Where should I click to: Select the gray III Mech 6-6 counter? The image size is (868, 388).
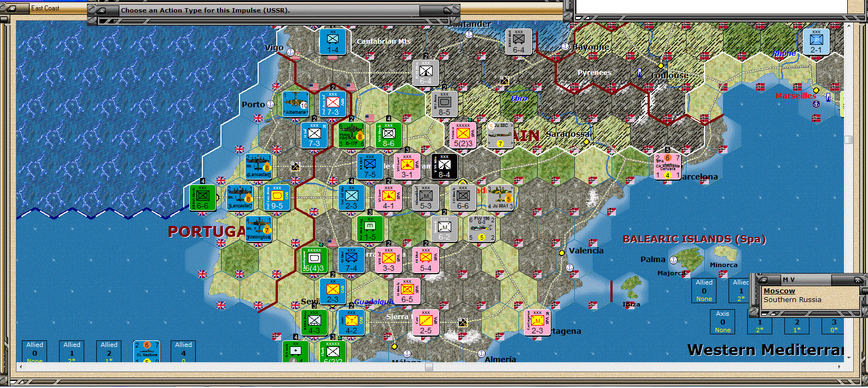pyautogui.click(x=463, y=198)
